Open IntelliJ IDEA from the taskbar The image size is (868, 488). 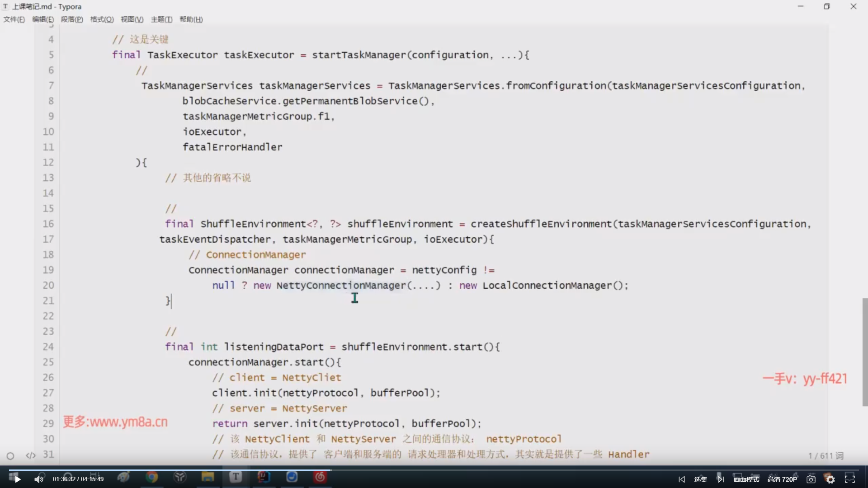point(264,477)
